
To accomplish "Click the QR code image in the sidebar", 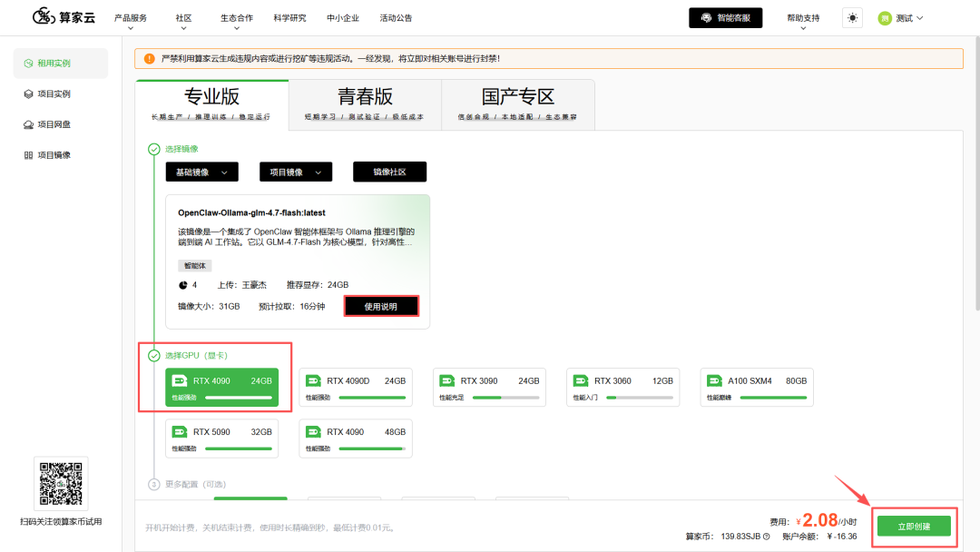I will coord(61,483).
